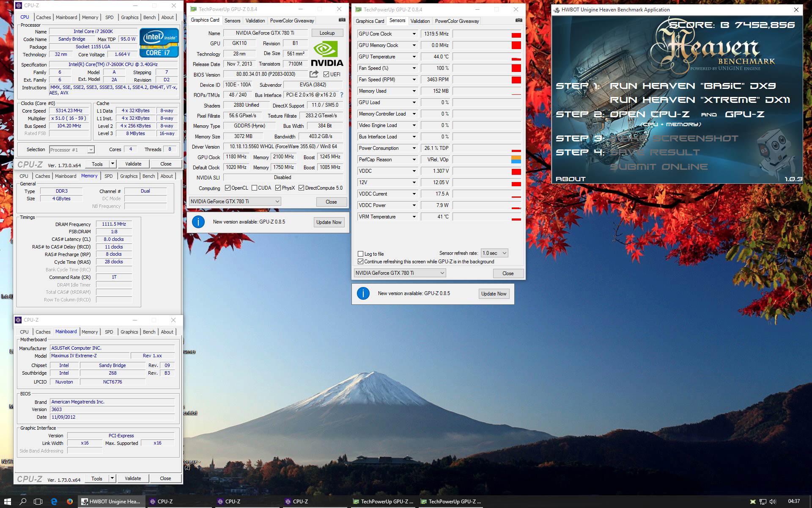Click Validate in top CPU-Z window
812x508 pixels.
[133, 164]
